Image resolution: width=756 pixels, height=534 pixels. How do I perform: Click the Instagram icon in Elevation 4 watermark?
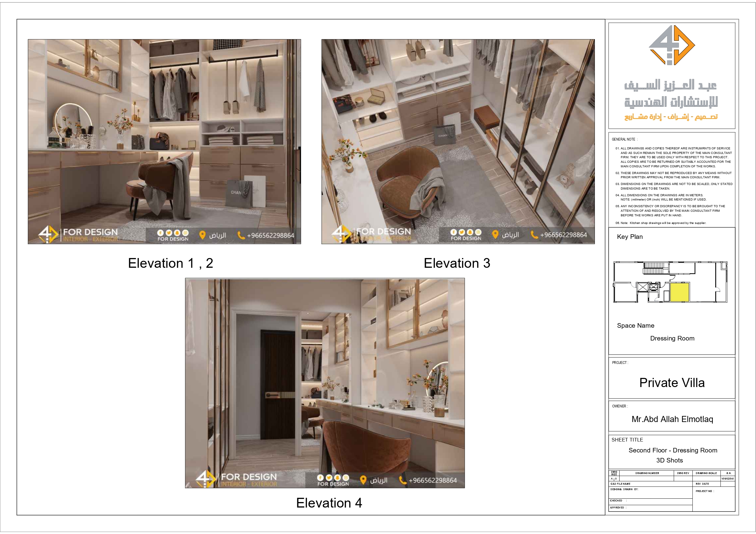coord(346,478)
